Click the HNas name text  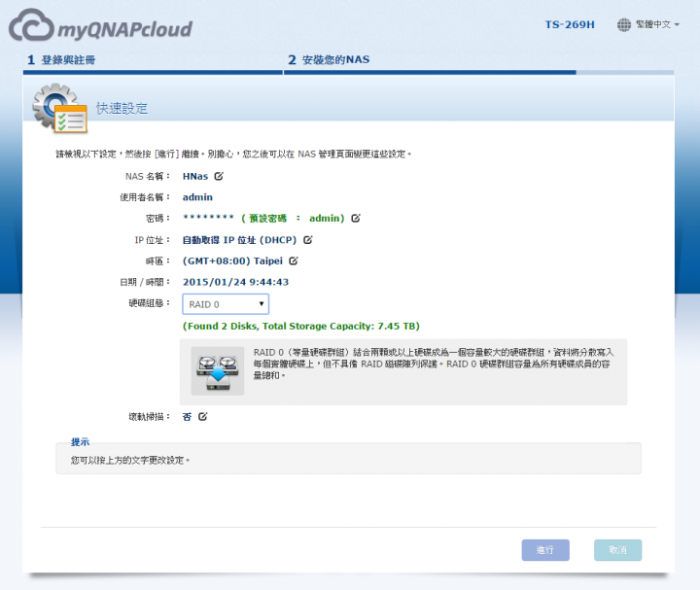point(195,176)
